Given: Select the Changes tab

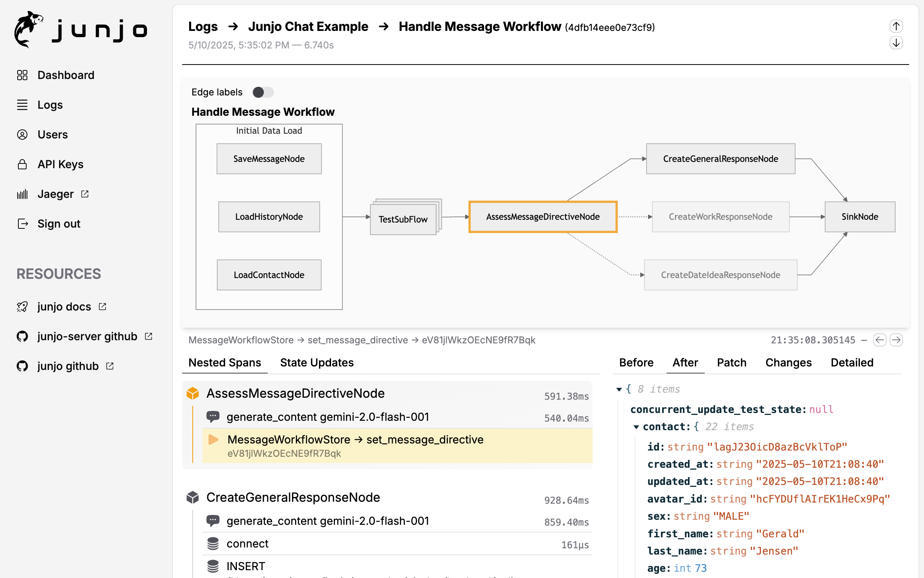Looking at the screenshot, I should [x=788, y=363].
